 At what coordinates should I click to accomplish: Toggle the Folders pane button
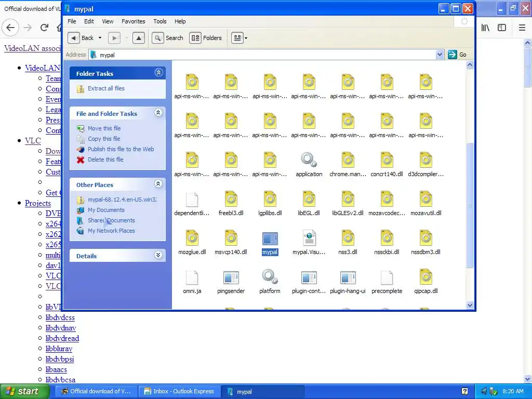pos(206,38)
